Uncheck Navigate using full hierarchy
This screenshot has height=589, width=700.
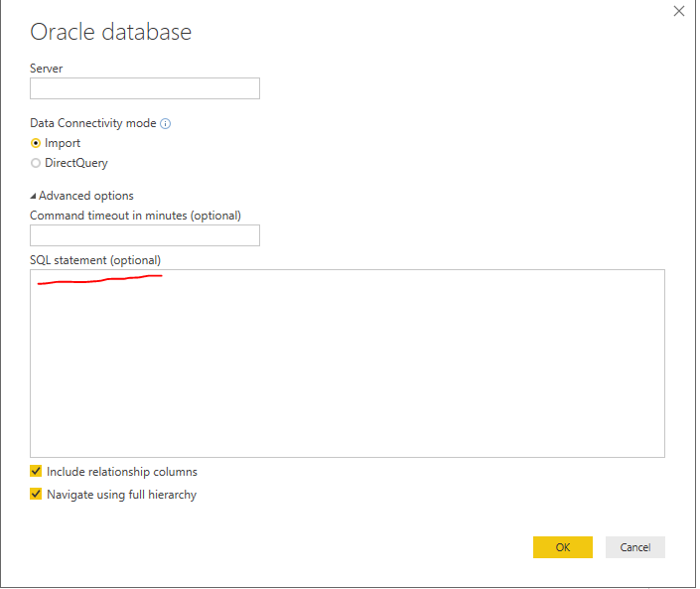36,494
